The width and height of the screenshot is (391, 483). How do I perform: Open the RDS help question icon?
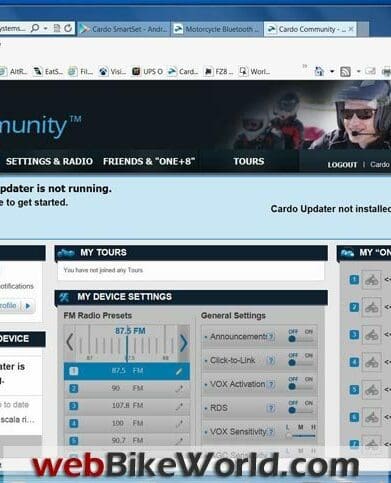click(271, 408)
